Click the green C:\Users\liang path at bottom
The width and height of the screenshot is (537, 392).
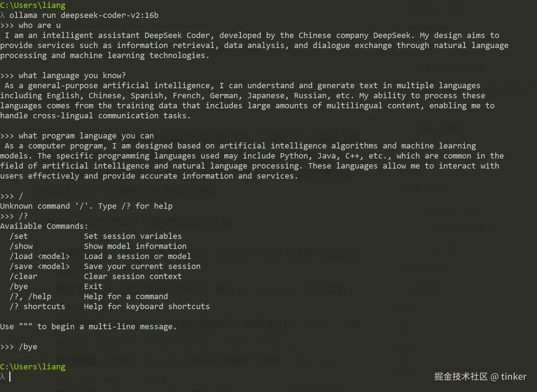click(33, 367)
